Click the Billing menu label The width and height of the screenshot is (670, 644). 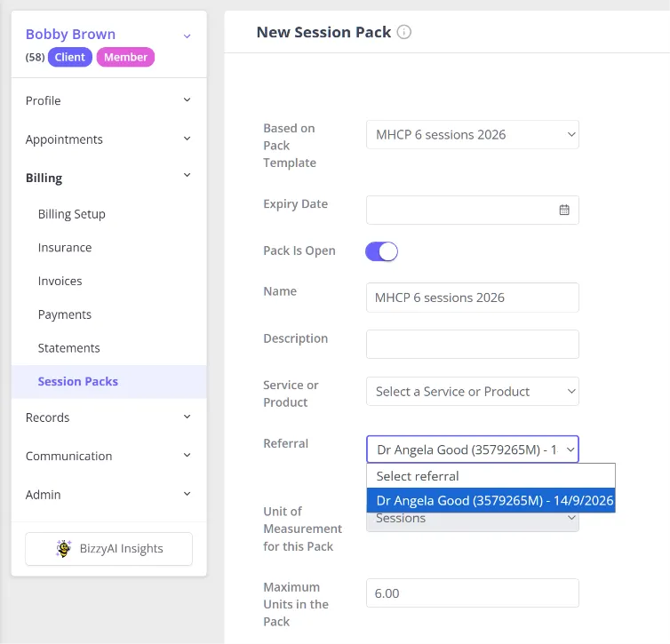coord(44,178)
